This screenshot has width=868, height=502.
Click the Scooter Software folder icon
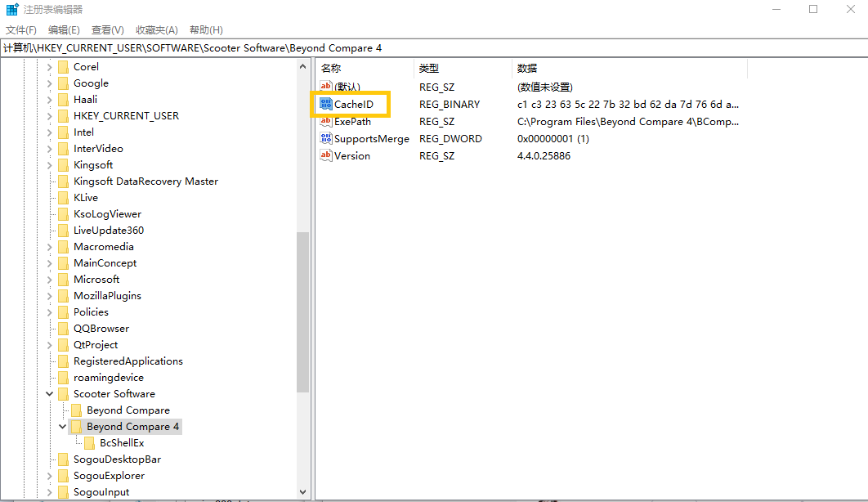(64, 393)
